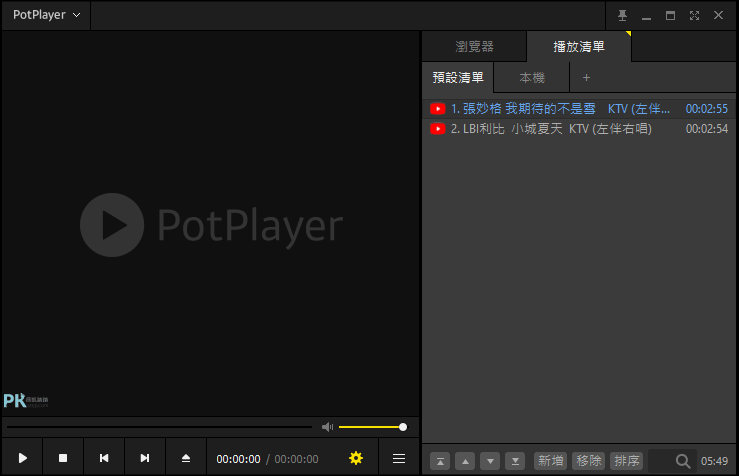739x476 pixels.
Task: Pin the window always on top
Action: 622,16
